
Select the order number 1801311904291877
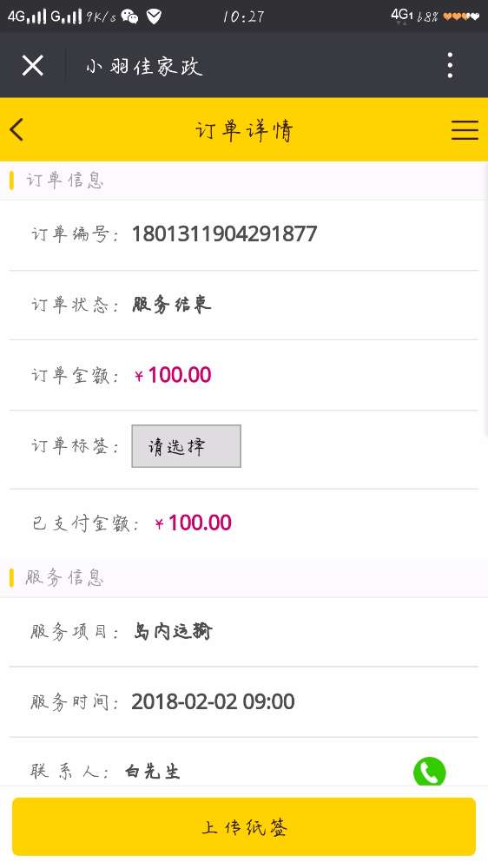click(224, 233)
